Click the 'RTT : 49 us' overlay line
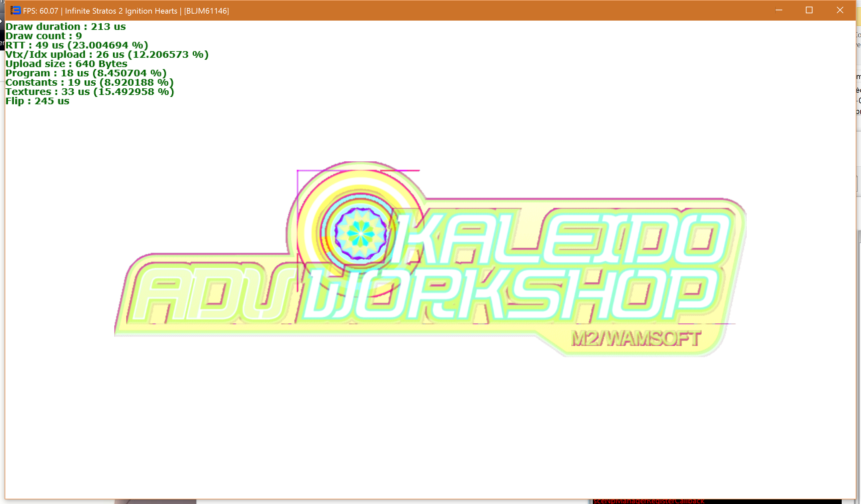Image resolution: width=861 pixels, height=504 pixels. tap(77, 45)
